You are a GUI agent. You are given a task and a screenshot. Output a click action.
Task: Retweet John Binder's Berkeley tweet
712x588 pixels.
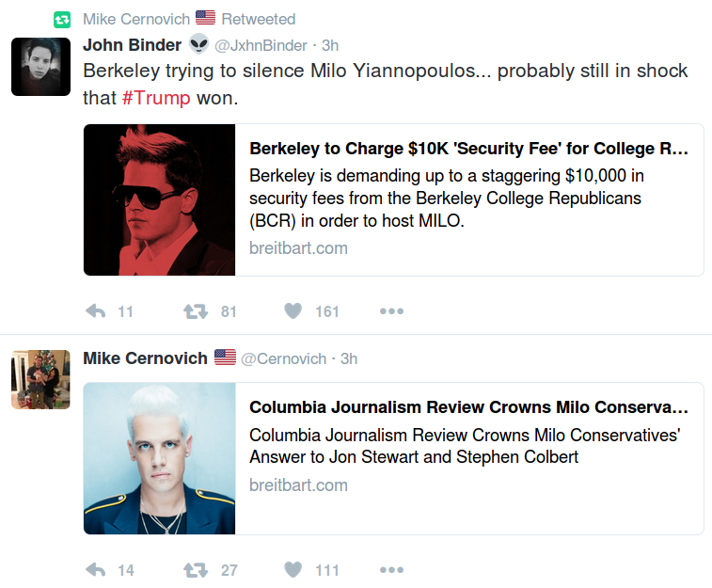point(196,311)
